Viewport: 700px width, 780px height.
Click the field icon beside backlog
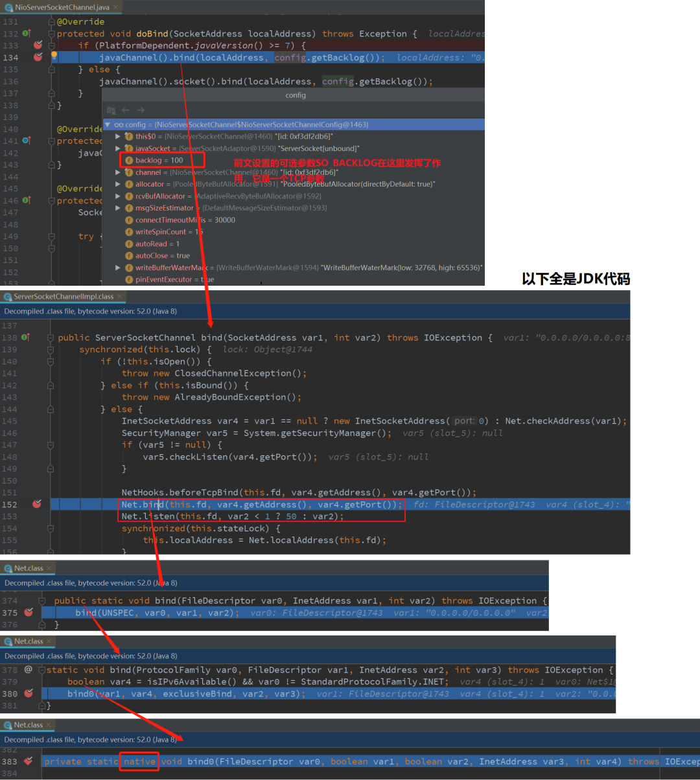click(x=129, y=160)
